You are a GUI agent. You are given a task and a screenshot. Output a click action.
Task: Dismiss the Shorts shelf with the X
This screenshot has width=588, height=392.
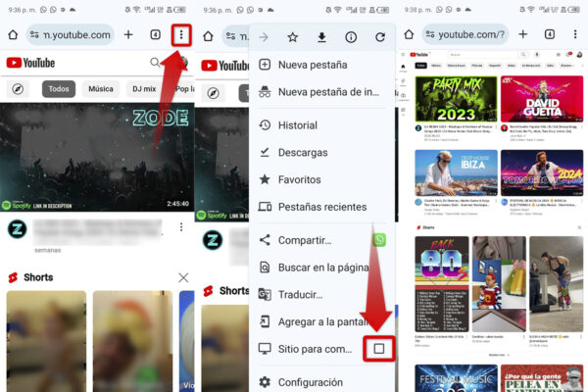click(x=183, y=278)
